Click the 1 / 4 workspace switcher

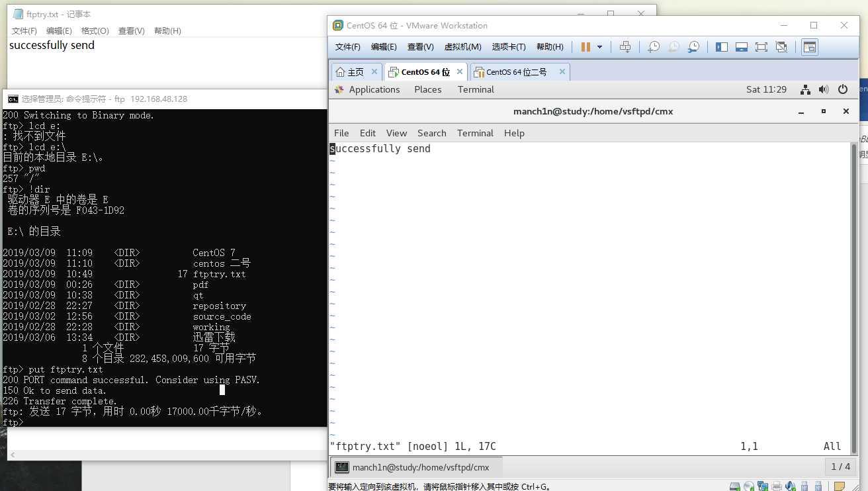[x=841, y=467]
